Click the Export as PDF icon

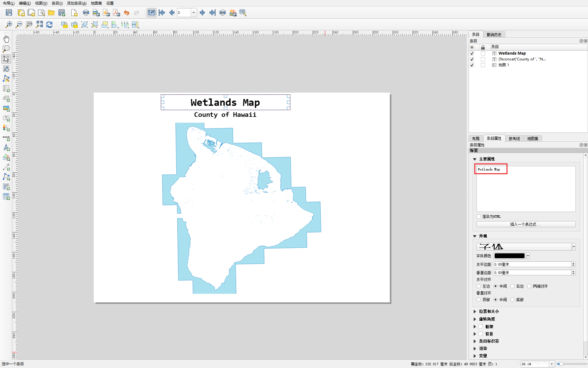click(x=116, y=13)
